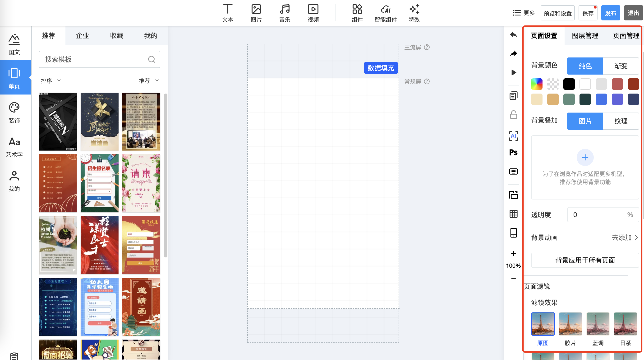Pick the black background color swatch
Viewport: 644px width, 360px height.
pyautogui.click(x=569, y=84)
